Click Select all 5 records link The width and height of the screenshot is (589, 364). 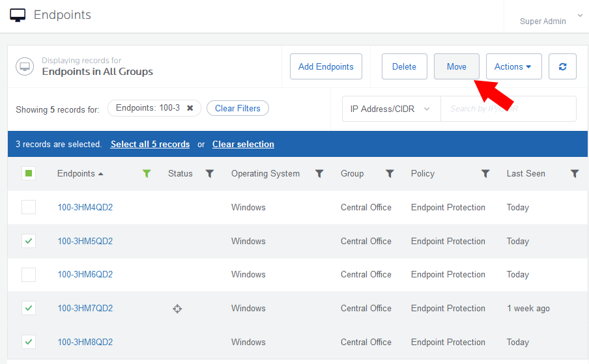(150, 144)
